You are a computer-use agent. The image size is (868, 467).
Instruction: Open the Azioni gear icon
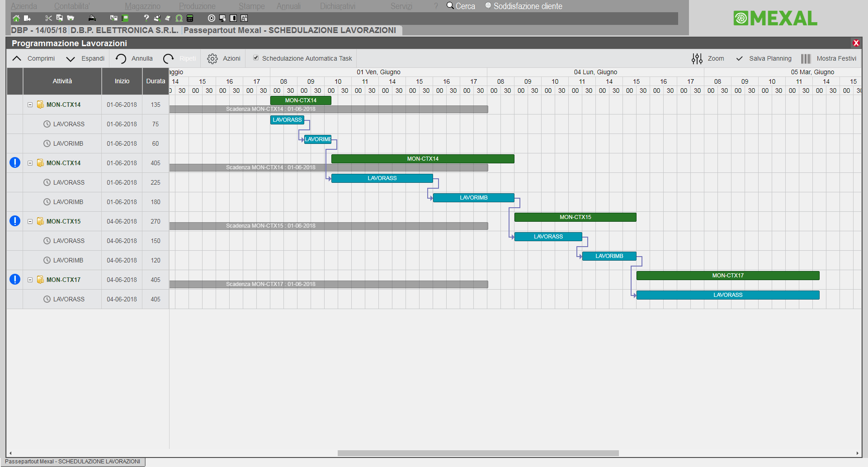click(212, 59)
